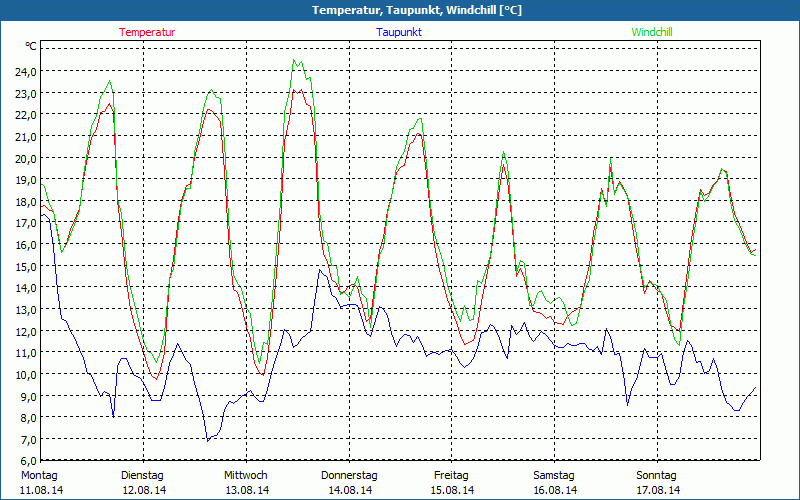Select the Sonntag day label
800x500 pixels.
tap(657, 475)
